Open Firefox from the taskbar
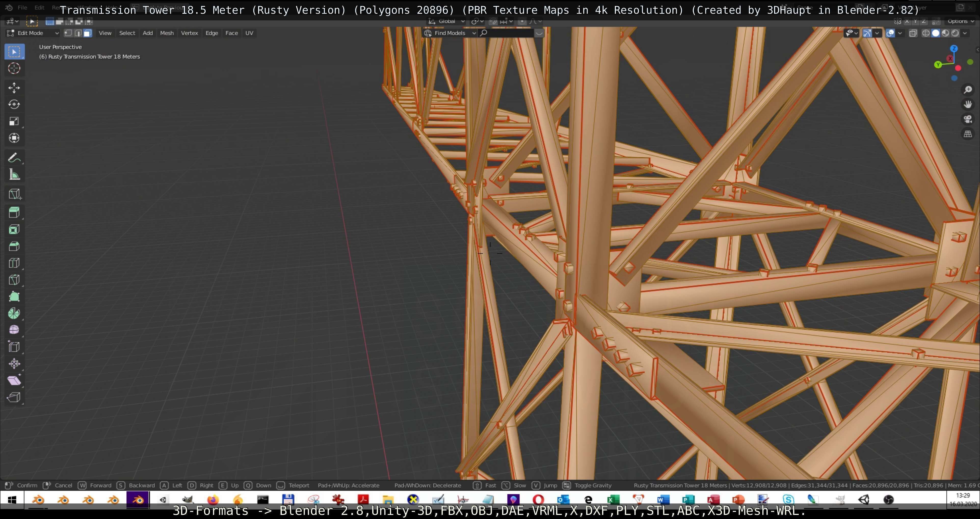This screenshot has width=980, height=519. [x=213, y=500]
